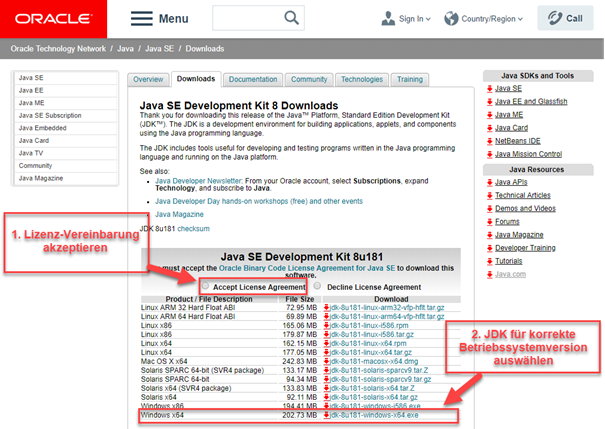
Task: Click the '202.73 MB' file size cell
Action: [299, 415]
